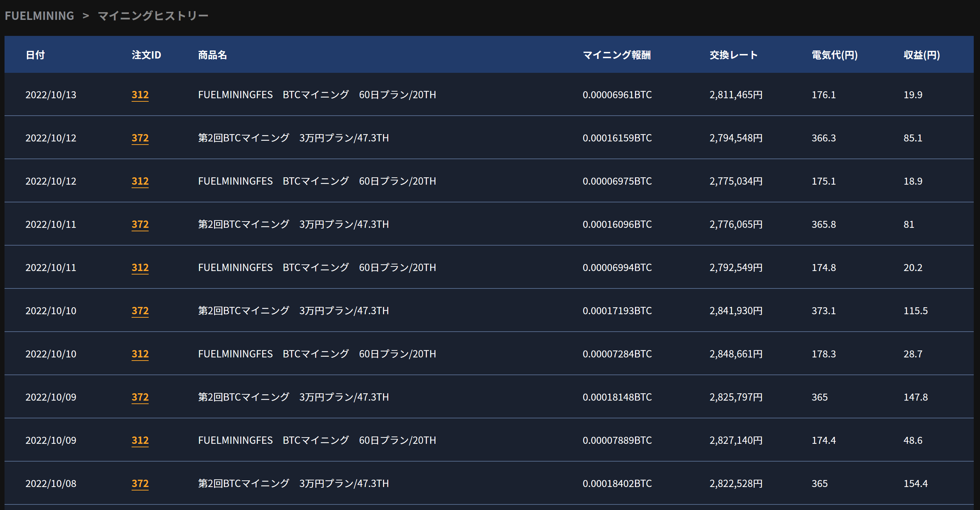Click the 日付 column header
Screen dimensions: 980x510
(x=35, y=55)
